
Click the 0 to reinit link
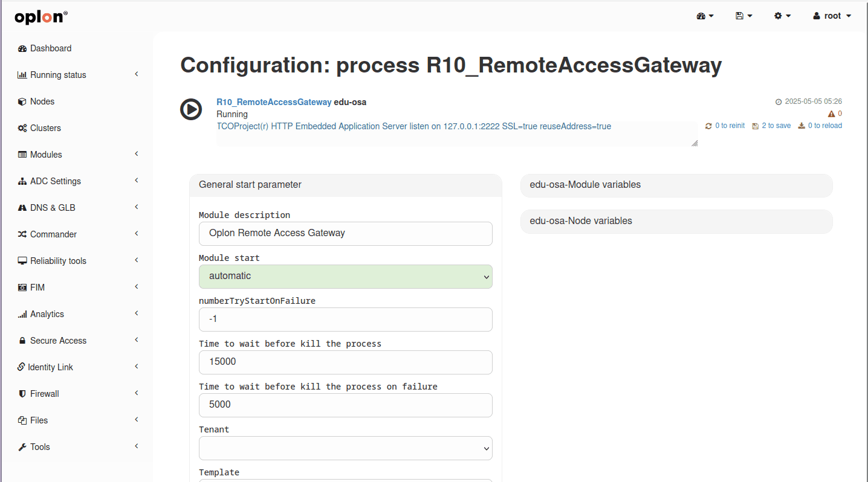click(x=725, y=126)
